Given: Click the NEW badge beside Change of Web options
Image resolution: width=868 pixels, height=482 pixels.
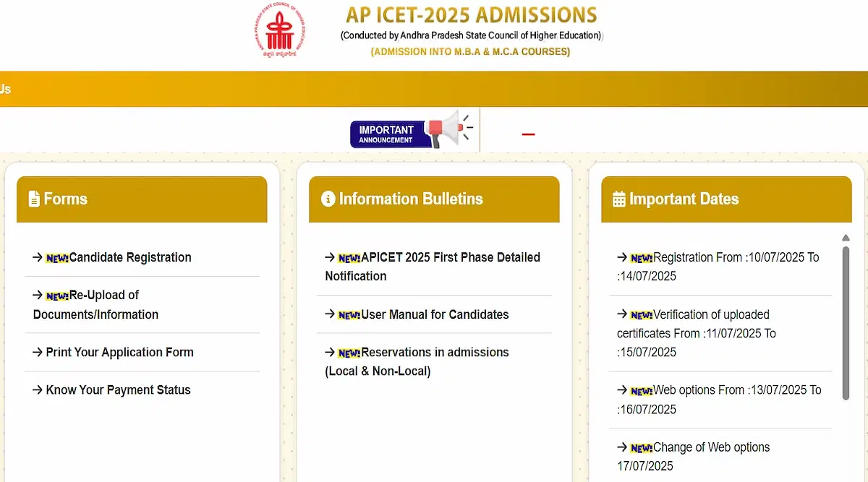Looking at the screenshot, I should [x=642, y=448].
